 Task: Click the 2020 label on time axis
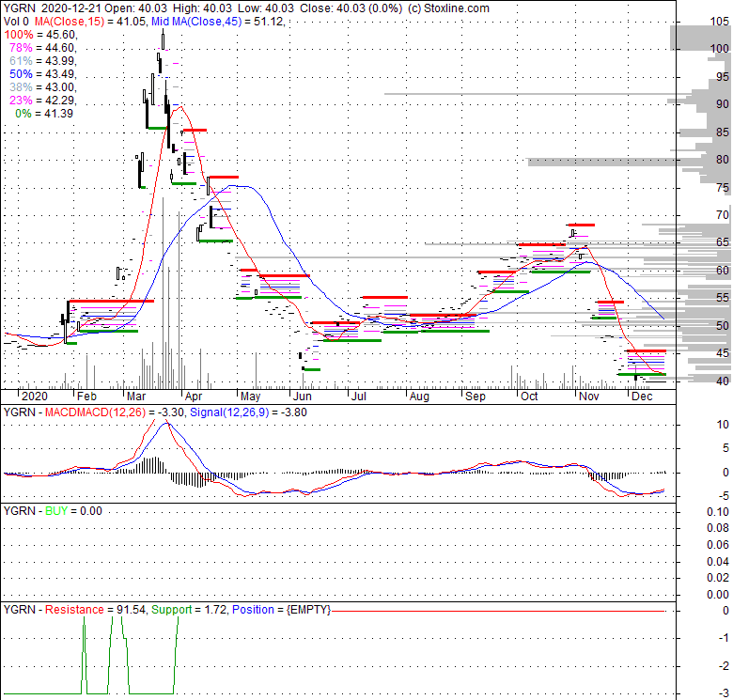(x=34, y=397)
